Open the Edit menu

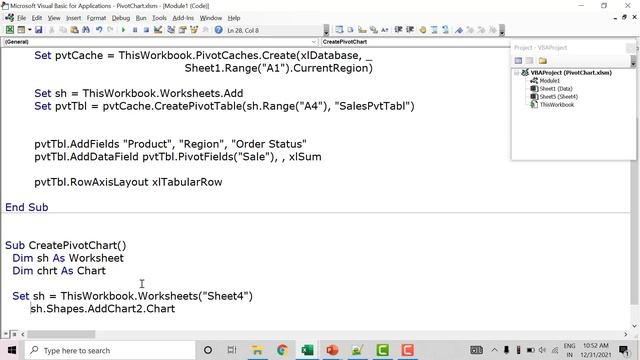coord(37,18)
